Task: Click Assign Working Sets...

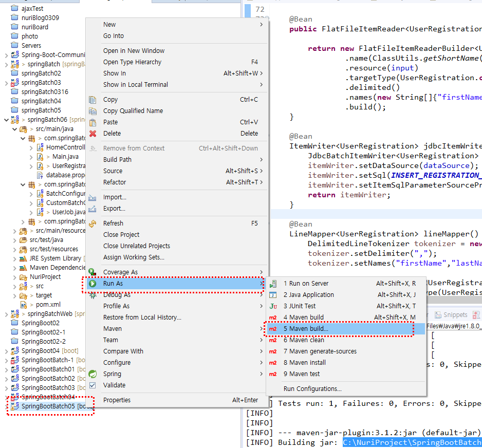Action: 176,257
